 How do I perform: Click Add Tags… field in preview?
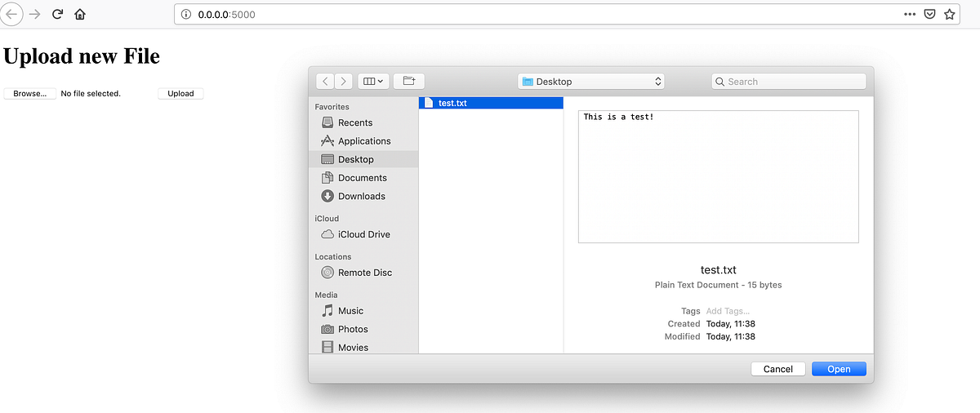point(728,311)
